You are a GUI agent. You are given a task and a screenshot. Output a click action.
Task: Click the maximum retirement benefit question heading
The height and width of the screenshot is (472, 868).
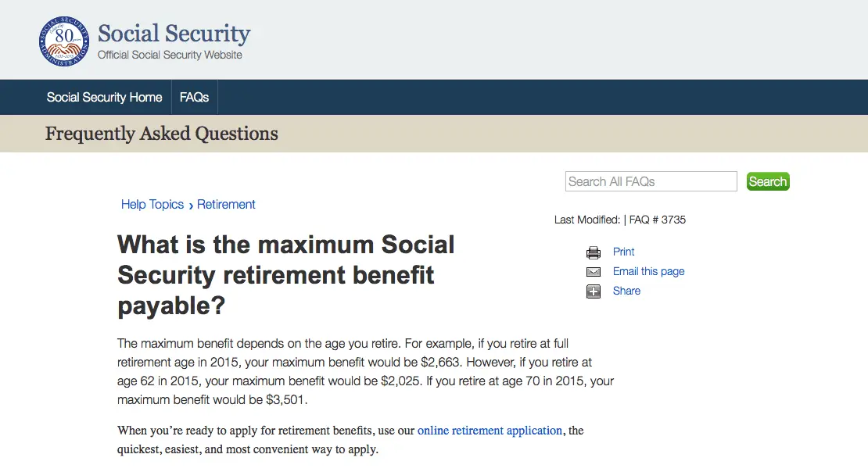coord(285,275)
